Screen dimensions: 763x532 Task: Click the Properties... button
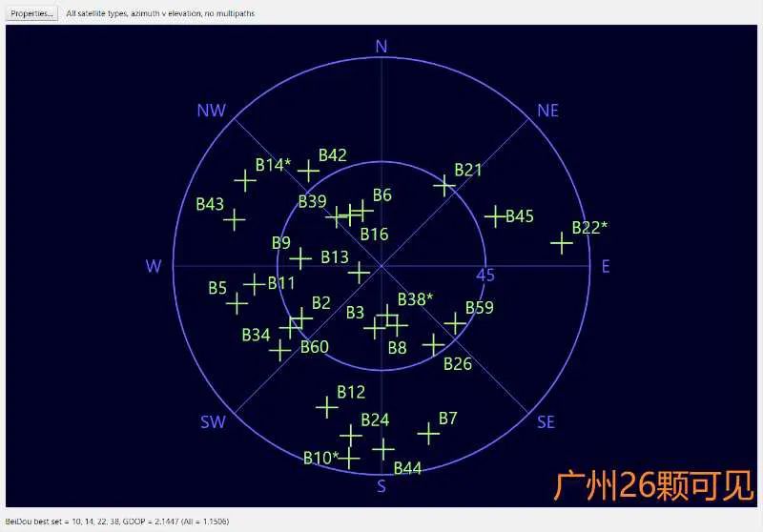[32, 13]
